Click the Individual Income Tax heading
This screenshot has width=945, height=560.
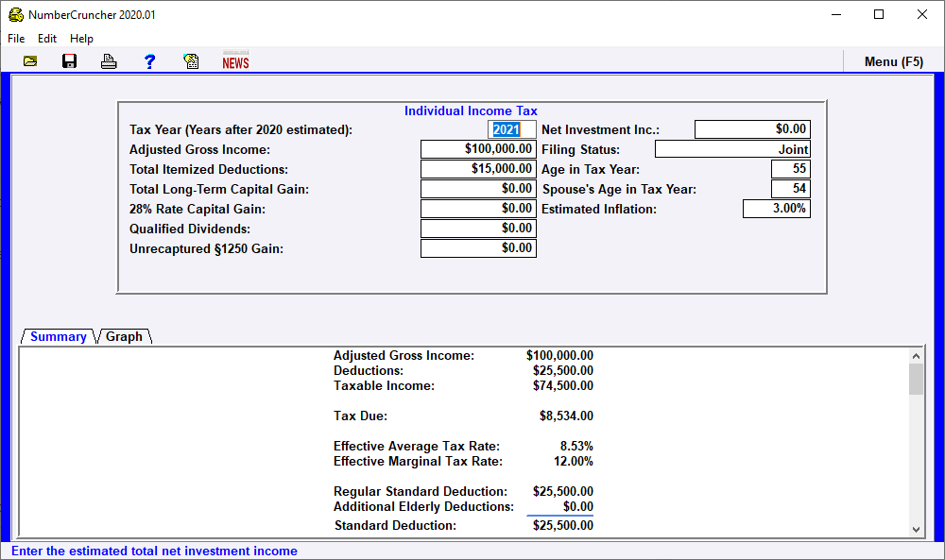pyautogui.click(x=471, y=110)
